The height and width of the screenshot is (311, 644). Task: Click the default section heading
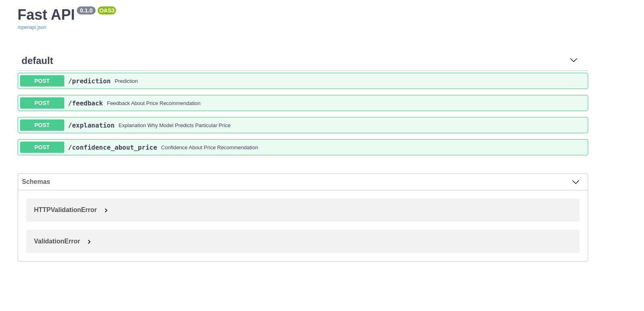tap(37, 61)
